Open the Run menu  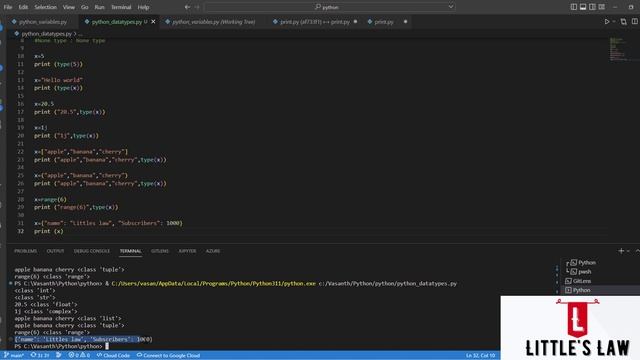[99, 7]
